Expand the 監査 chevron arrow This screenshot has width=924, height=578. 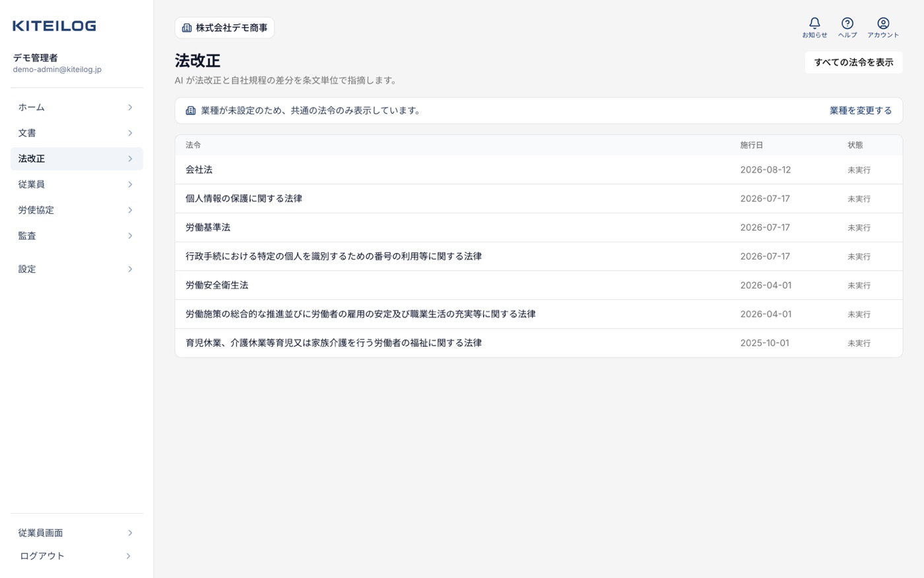(x=130, y=236)
